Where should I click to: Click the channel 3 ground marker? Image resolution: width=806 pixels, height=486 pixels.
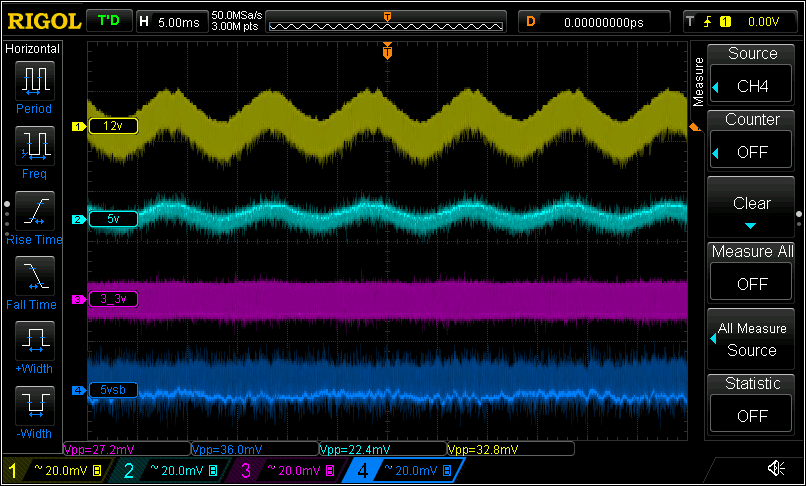(x=78, y=299)
